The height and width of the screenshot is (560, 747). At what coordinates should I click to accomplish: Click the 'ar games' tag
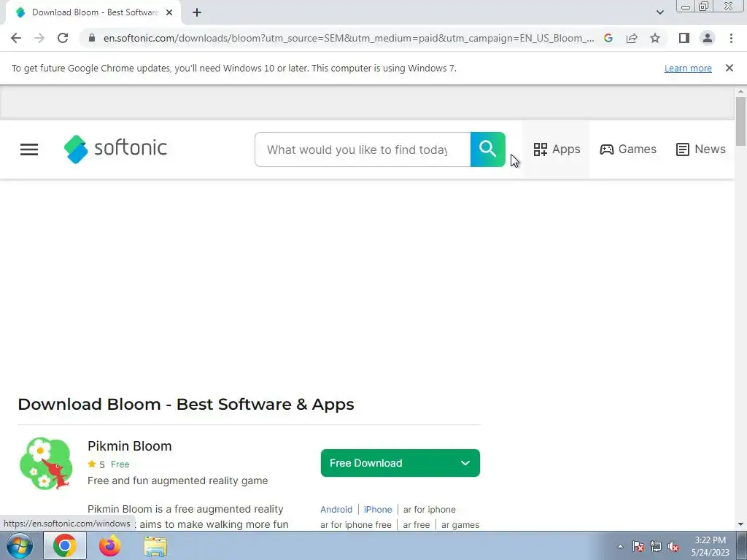[x=460, y=525]
